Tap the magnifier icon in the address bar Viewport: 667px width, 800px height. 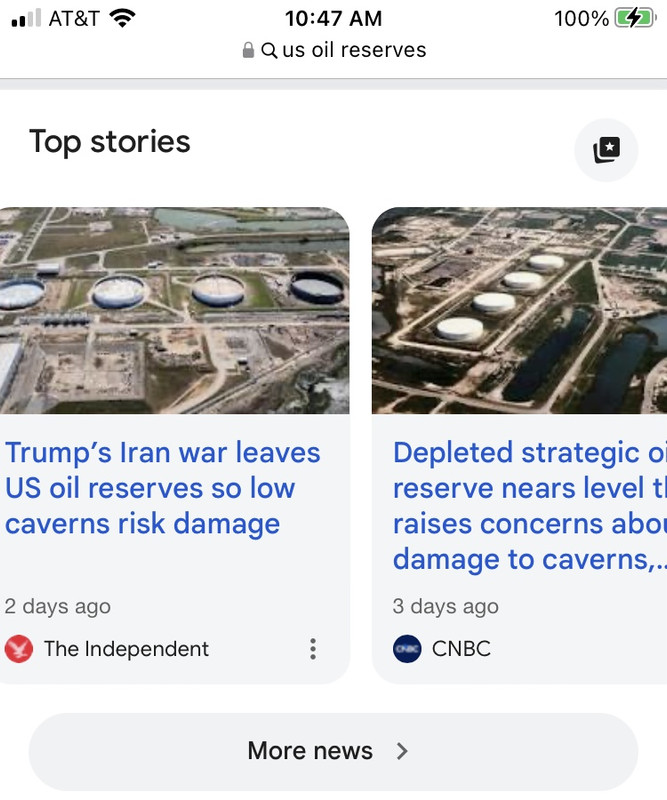[269, 50]
